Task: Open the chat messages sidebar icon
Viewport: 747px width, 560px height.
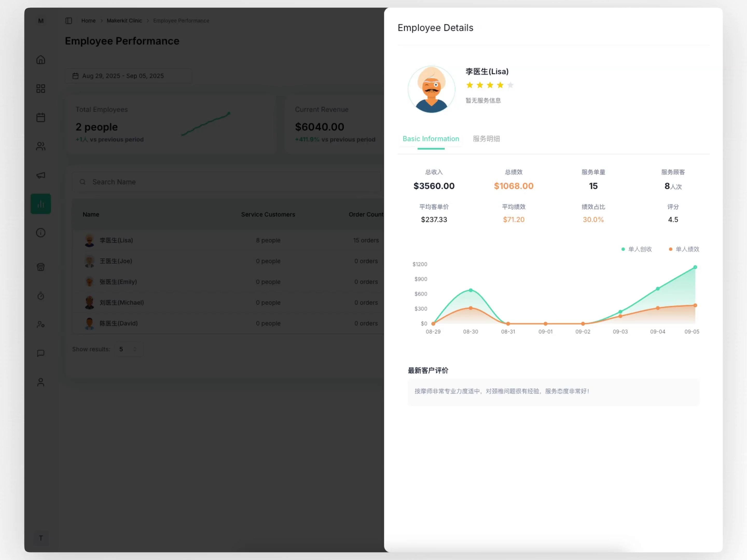Action: tap(40, 353)
